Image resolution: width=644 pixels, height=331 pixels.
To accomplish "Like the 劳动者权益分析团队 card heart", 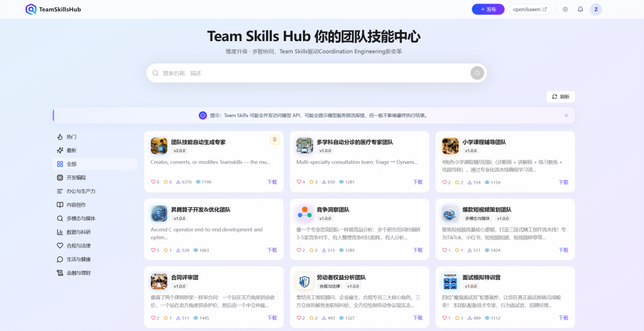I will point(299,318).
